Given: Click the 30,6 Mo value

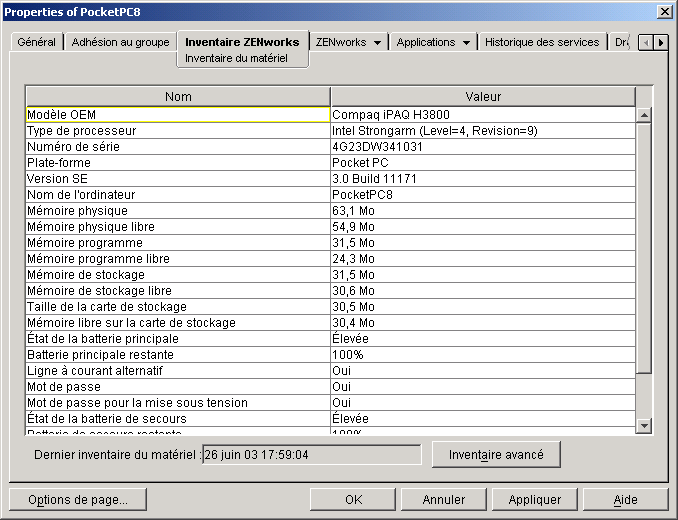Looking at the screenshot, I should point(483,290).
